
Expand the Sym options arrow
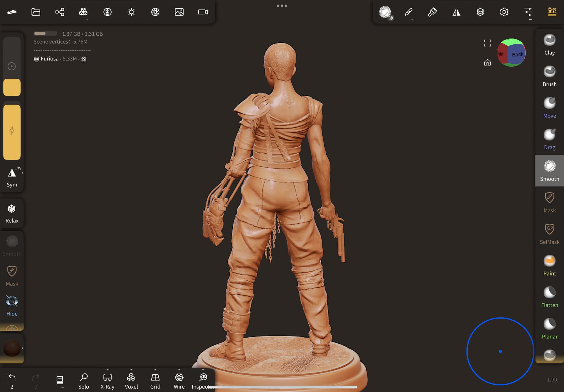click(23, 173)
